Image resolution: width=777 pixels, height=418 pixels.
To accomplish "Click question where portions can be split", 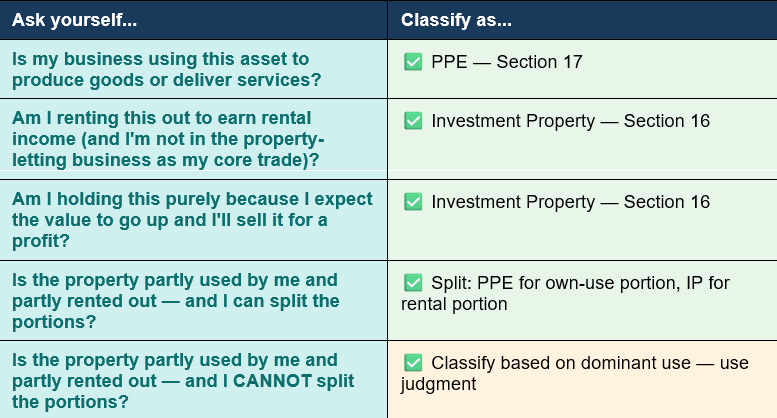I will (175, 301).
